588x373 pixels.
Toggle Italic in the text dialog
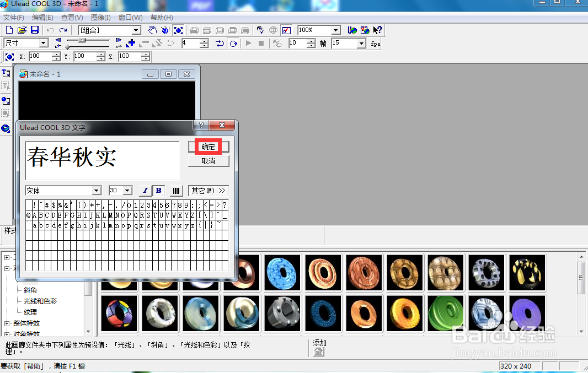(145, 191)
